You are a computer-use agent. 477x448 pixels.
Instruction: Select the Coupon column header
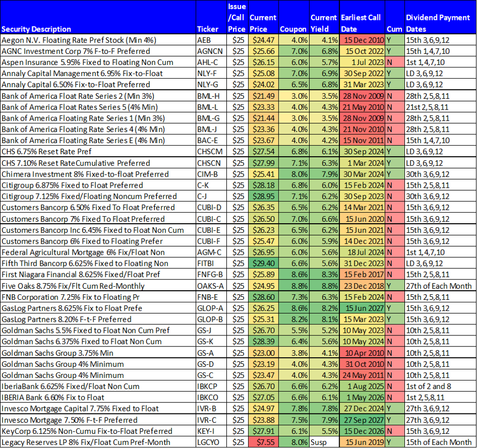(x=294, y=17)
